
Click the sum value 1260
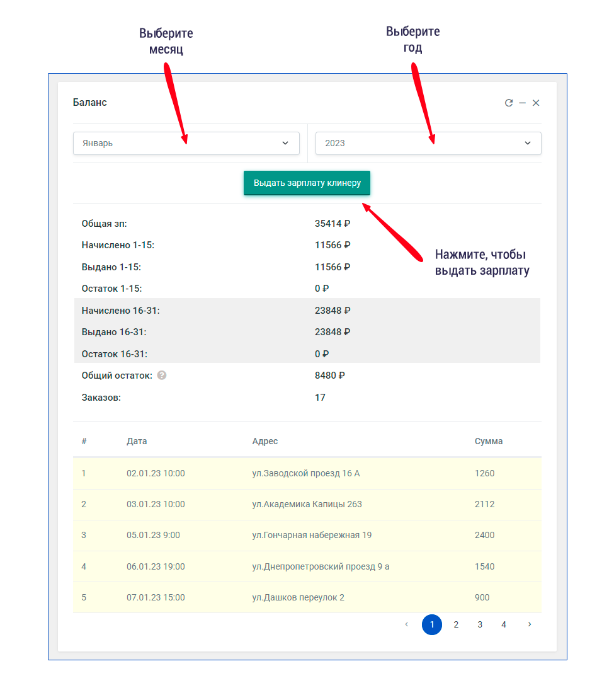click(x=485, y=473)
